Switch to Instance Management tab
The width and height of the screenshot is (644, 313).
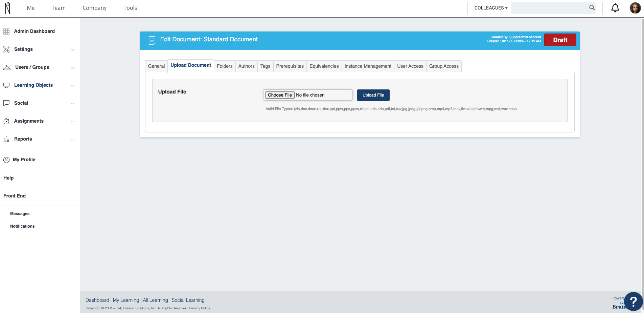pyautogui.click(x=368, y=66)
